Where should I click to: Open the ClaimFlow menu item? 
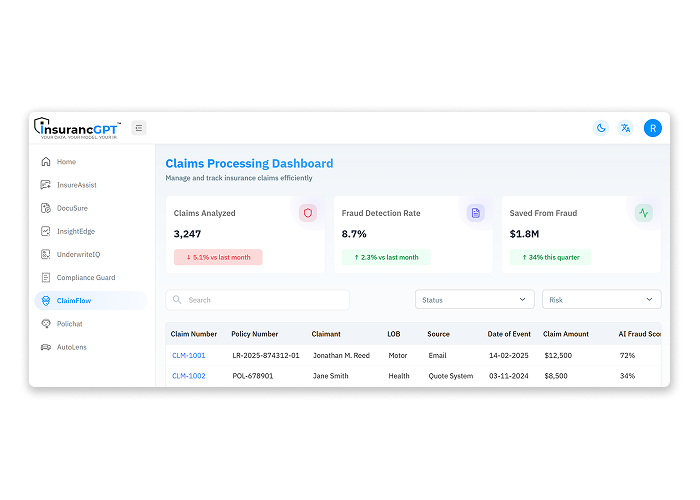pos(74,300)
